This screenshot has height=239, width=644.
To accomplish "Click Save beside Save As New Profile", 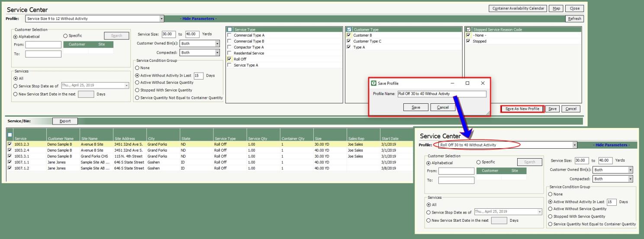I will (x=552, y=109).
